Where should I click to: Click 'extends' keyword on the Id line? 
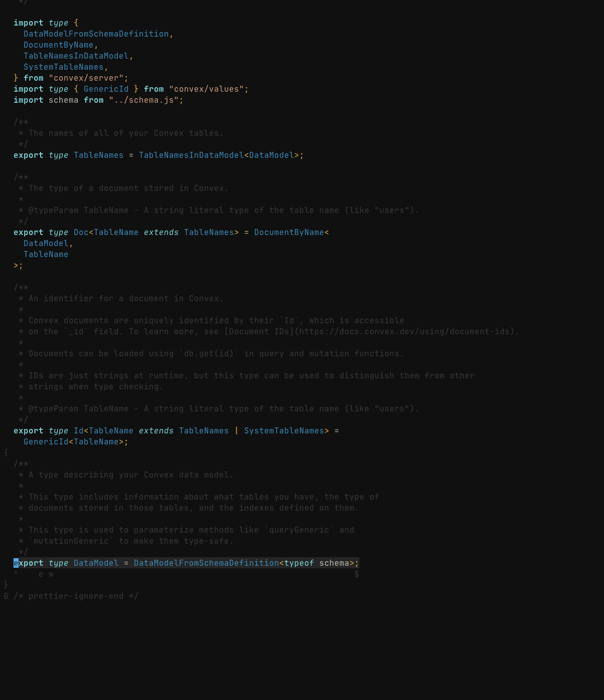point(156,431)
